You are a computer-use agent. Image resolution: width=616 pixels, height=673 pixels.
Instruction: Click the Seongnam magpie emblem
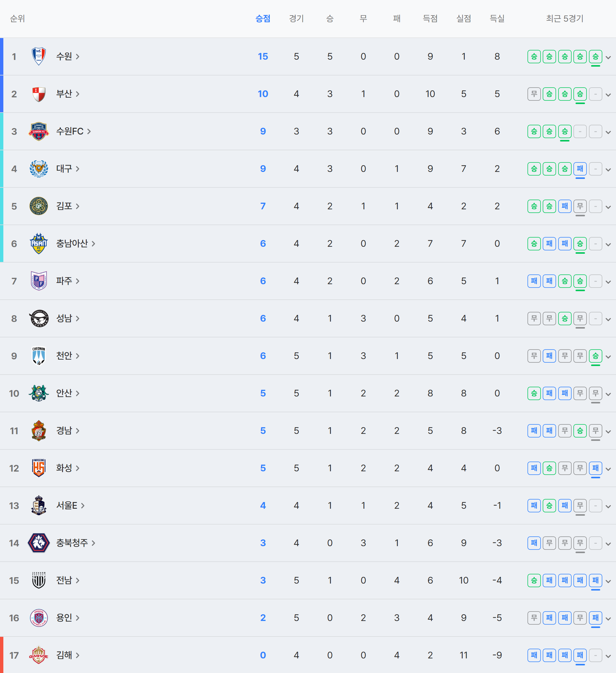point(39,318)
